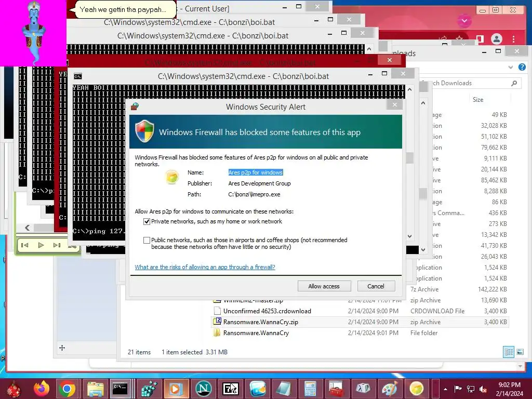Bookmark page with Chrome star icon
Screen dimensions: 532x399
[x=459, y=38]
